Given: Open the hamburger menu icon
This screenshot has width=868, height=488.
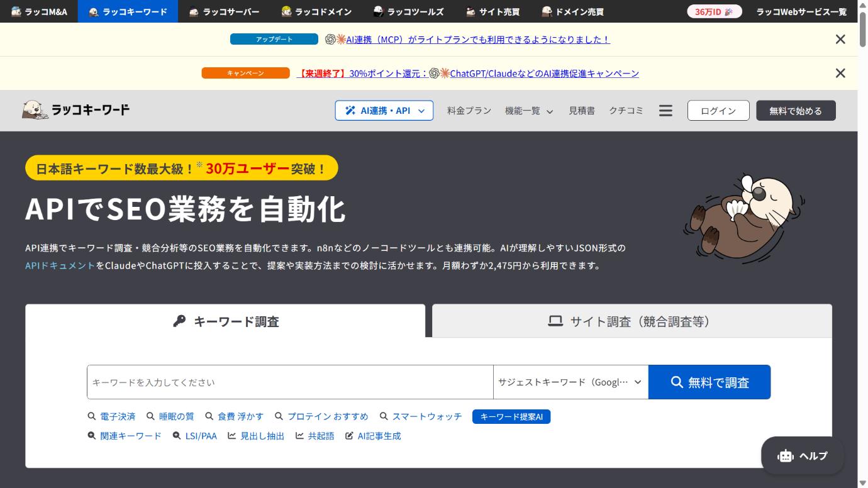Looking at the screenshot, I should [665, 111].
